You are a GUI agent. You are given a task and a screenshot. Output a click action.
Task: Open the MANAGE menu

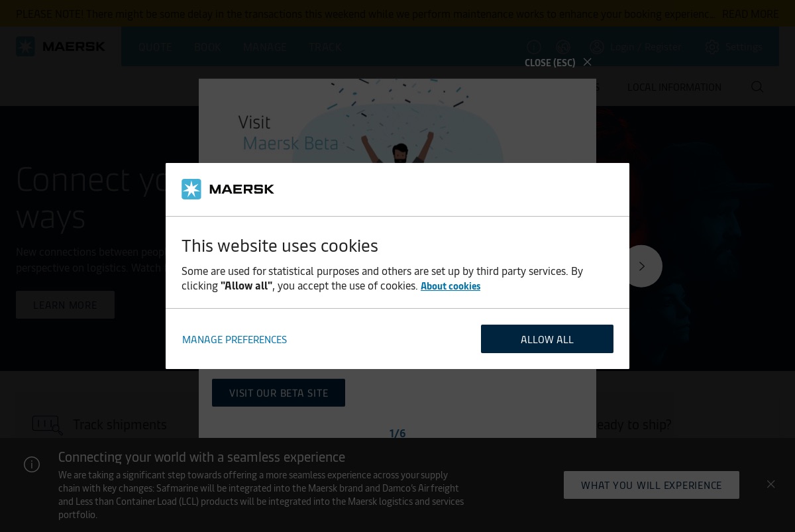[x=265, y=47]
